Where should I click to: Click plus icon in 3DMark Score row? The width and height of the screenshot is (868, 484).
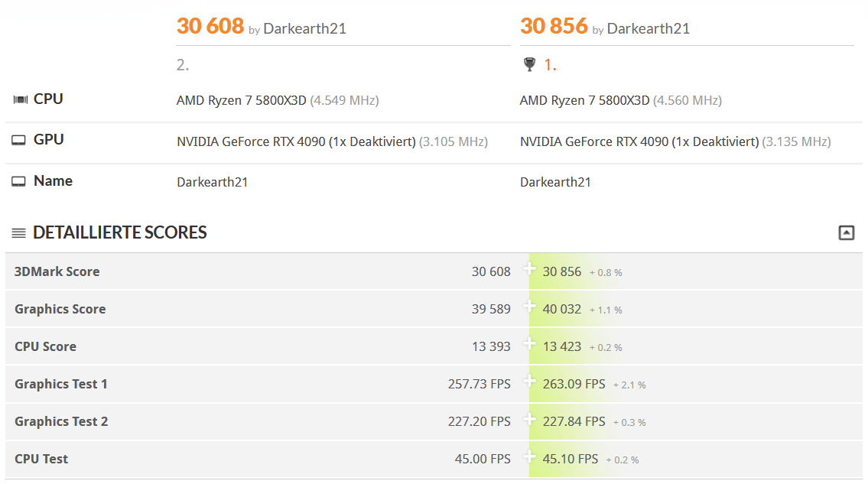[529, 269]
